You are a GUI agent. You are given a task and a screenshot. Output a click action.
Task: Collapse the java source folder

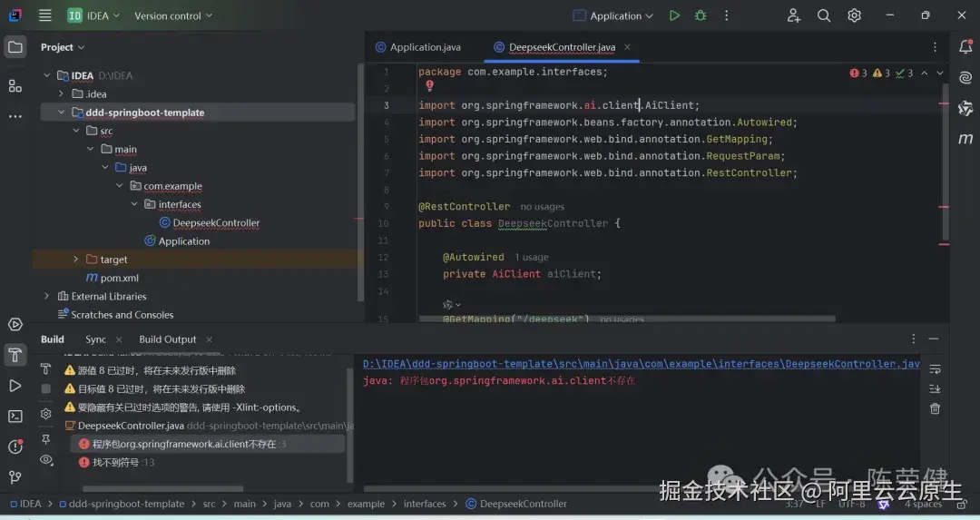[105, 168]
